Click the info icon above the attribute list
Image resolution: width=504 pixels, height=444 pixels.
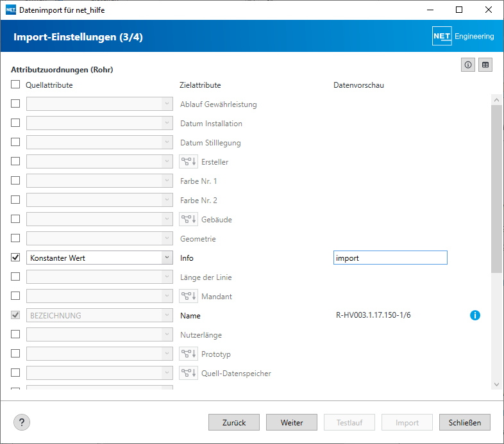pos(468,65)
